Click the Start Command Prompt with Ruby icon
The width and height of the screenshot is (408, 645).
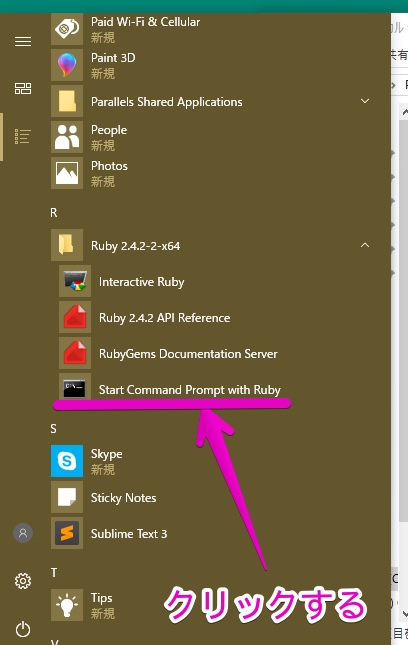(75, 389)
